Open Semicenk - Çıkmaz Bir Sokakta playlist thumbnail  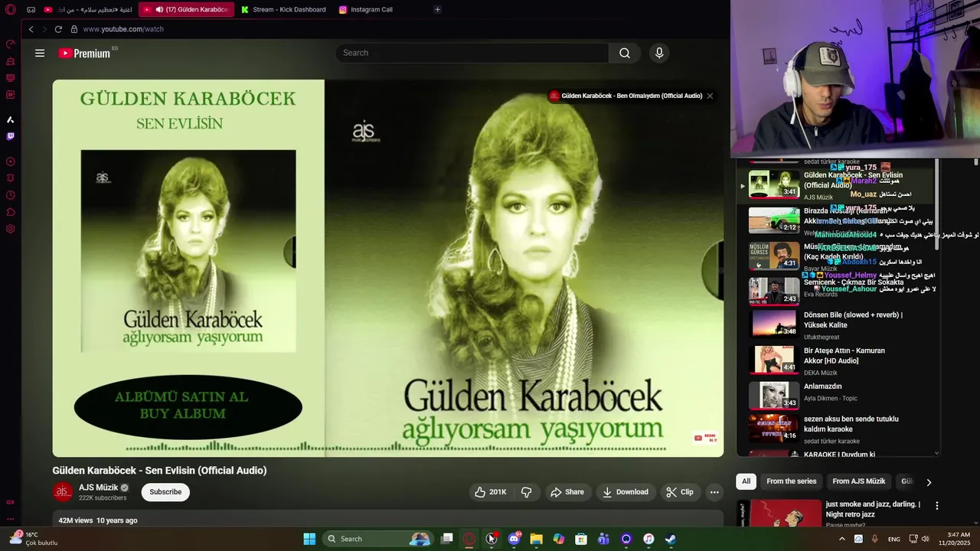point(774,291)
